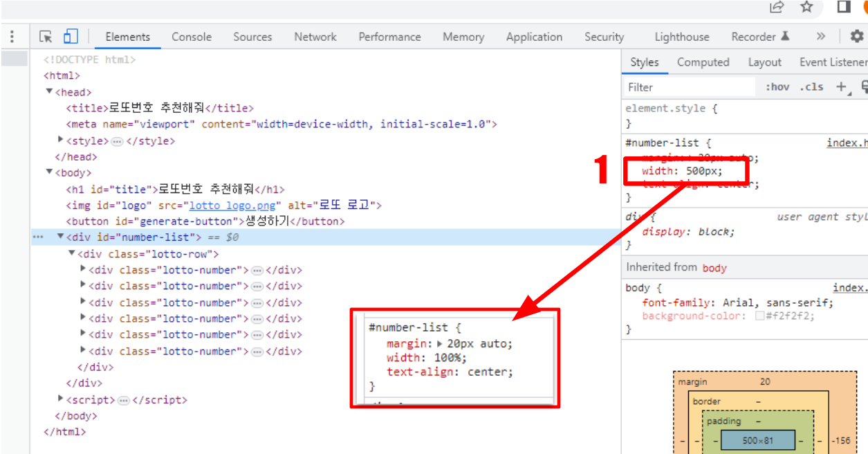Select the Event Listeners sidebar tab
The height and width of the screenshot is (454, 868).
click(833, 62)
